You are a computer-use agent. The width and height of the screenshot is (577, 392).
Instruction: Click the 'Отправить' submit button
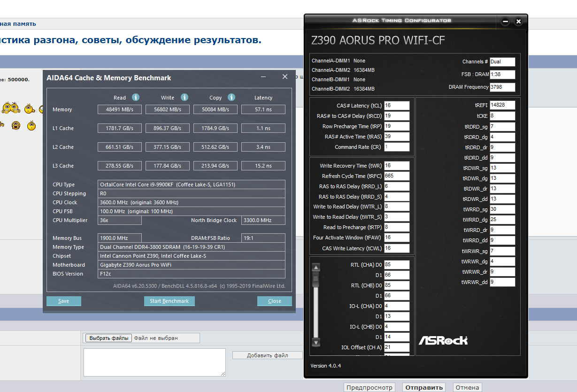point(424,387)
